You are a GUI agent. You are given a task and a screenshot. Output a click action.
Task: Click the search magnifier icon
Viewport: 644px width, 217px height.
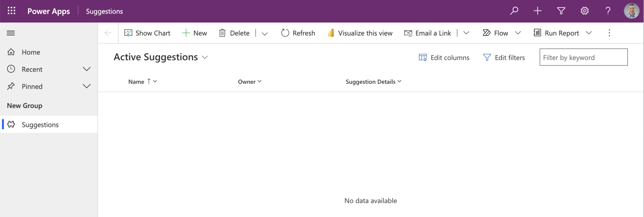click(514, 11)
